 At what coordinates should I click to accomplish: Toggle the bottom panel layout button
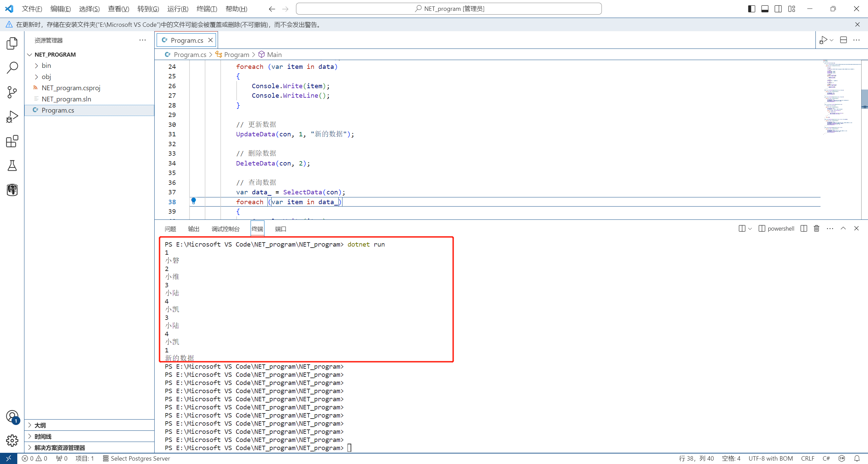765,9
